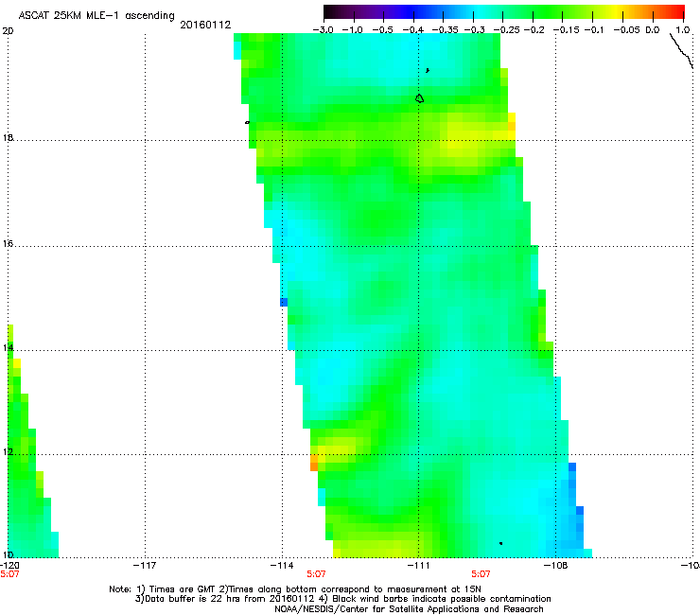Screen dimensions: 700x615
Task: Click the red 5:07 time under -120
Action: click(9, 574)
